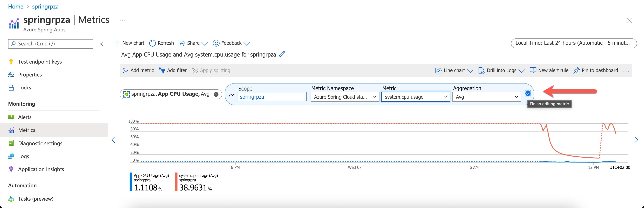Open the Aggregation Avg dropdown
This screenshot has height=208, width=644.
click(486, 97)
